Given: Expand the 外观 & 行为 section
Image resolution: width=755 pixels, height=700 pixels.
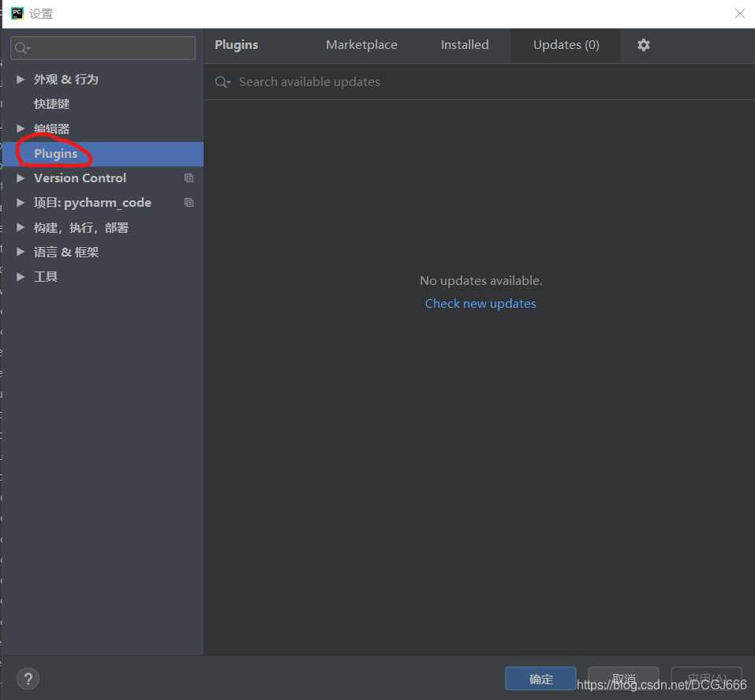Looking at the screenshot, I should [21, 80].
